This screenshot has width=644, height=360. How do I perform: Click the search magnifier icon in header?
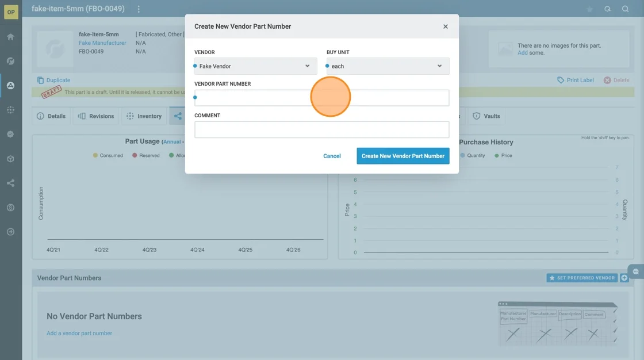pyautogui.click(x=625, y=9)
